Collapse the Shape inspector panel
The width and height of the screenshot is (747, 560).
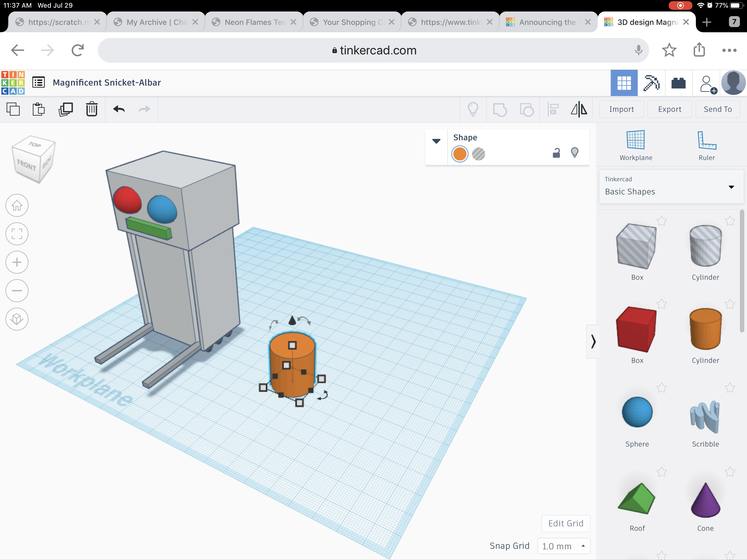pyautogui.click(x=436, y=141)
